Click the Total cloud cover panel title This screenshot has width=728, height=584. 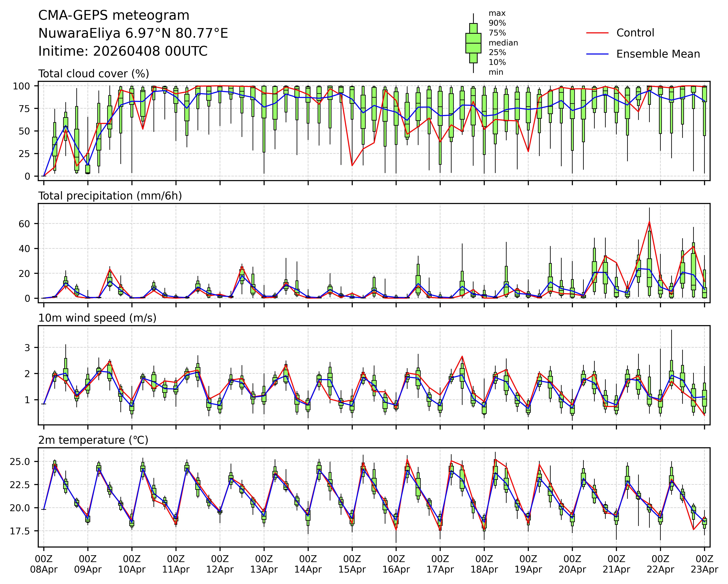tap(94, 74)
